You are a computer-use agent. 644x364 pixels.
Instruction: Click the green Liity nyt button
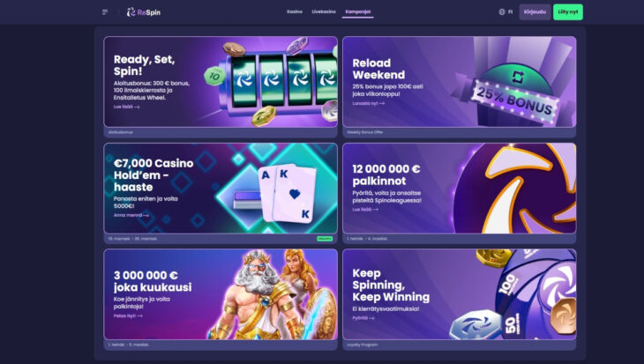point(568,12)
